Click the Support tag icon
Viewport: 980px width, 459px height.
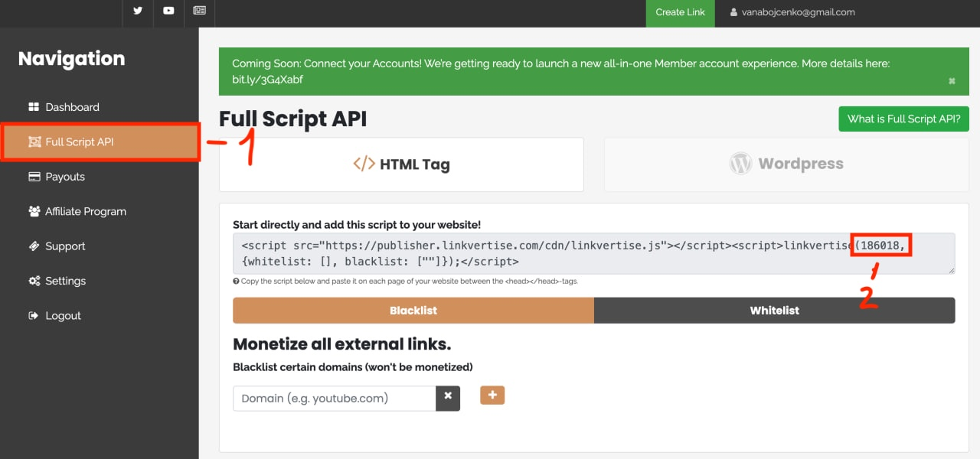click(34, 246)
